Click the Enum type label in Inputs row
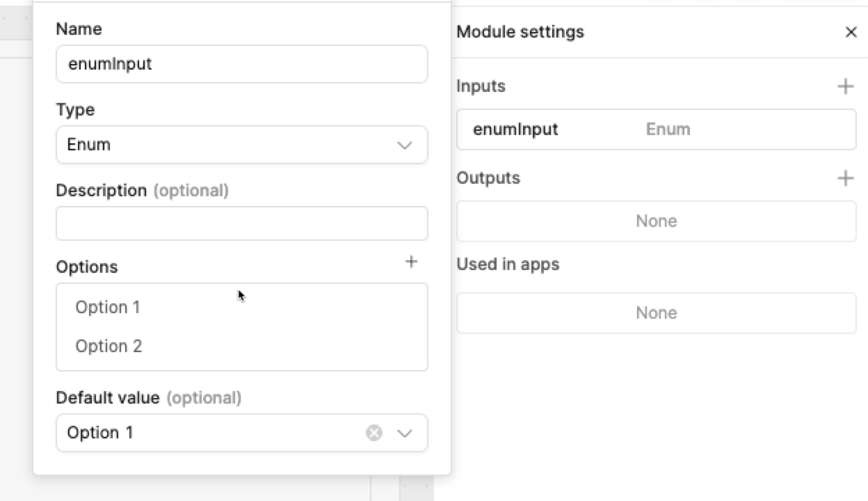The image size is (868, 501). 668,129
